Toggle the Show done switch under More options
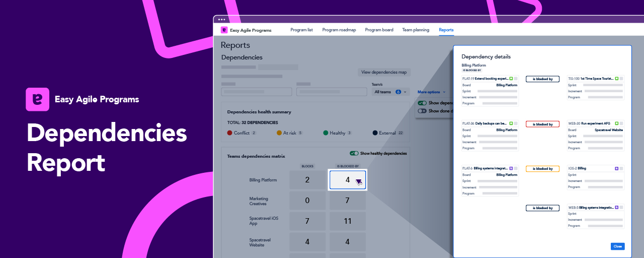Image resolution: width=644 pixels, height=258 pixels. coord(422,111)
